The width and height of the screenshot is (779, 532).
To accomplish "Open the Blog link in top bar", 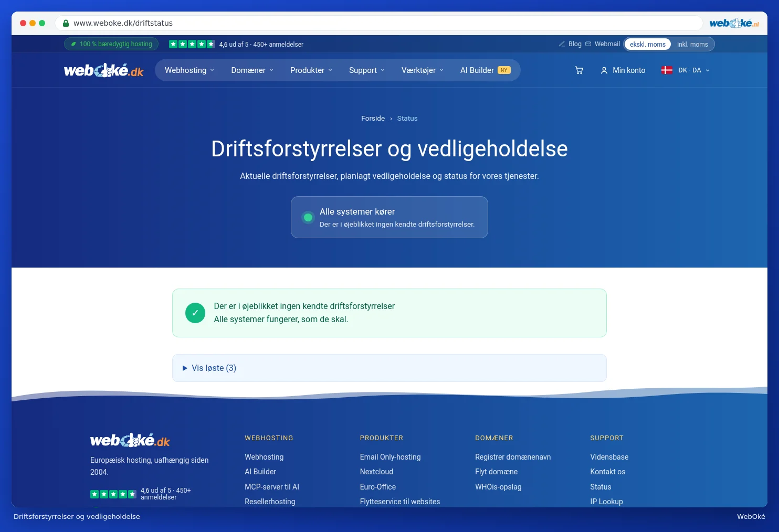I will [x=575, y=44].
